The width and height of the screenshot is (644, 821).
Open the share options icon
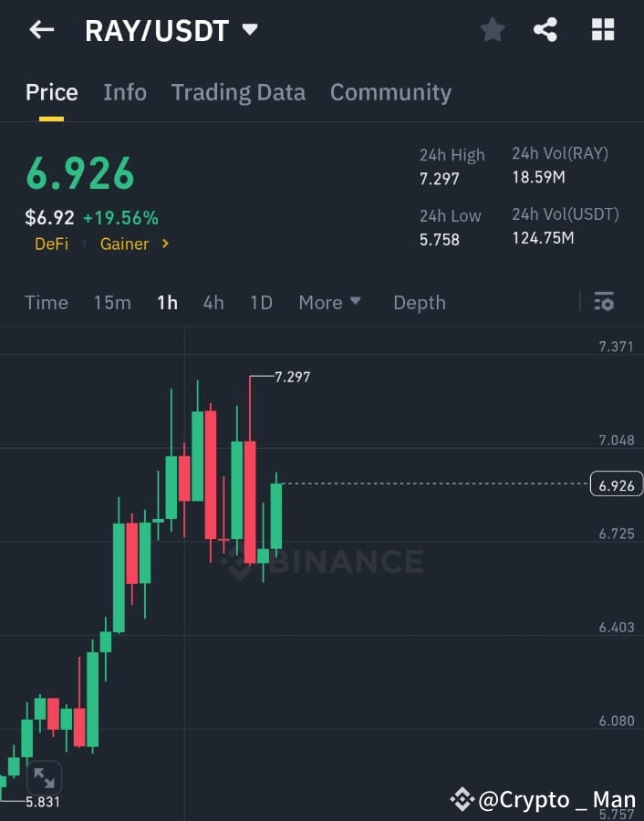(546, 28)
